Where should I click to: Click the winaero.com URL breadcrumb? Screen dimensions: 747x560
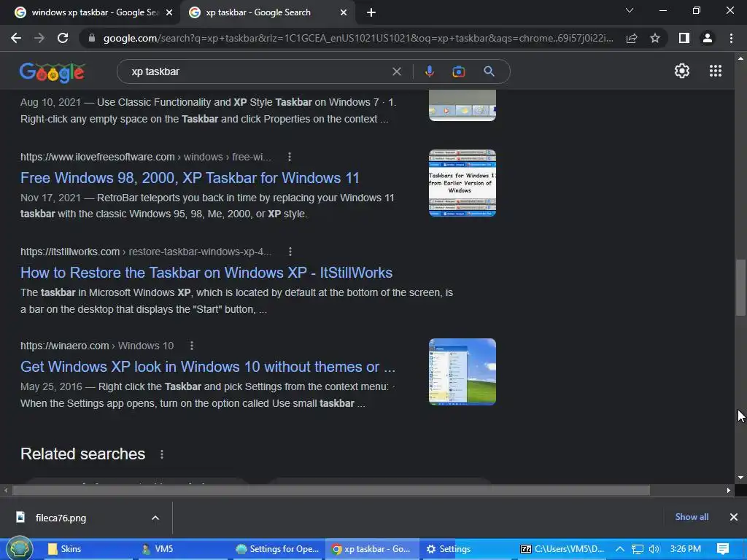click(97, 346)
